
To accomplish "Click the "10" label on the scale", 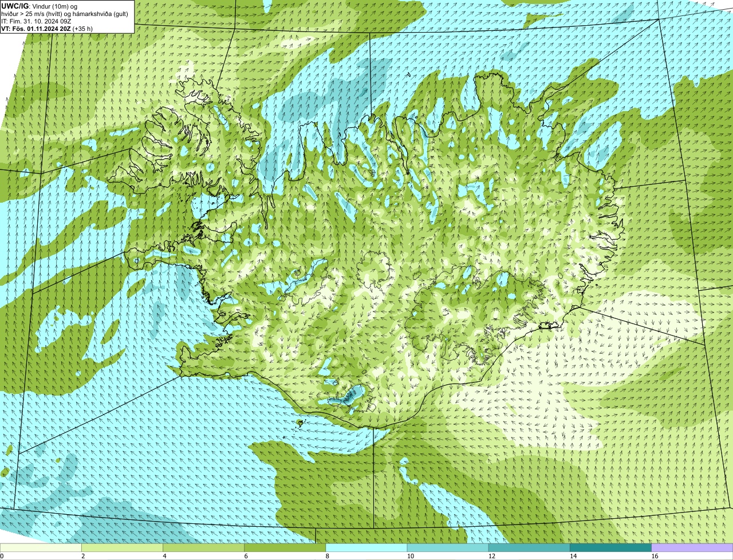I will 410,556.
